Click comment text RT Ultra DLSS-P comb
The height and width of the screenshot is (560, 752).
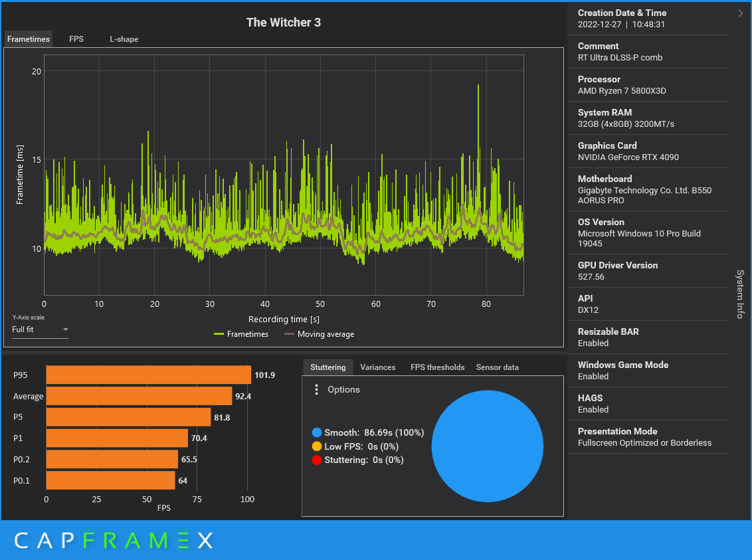click(620, 58)
